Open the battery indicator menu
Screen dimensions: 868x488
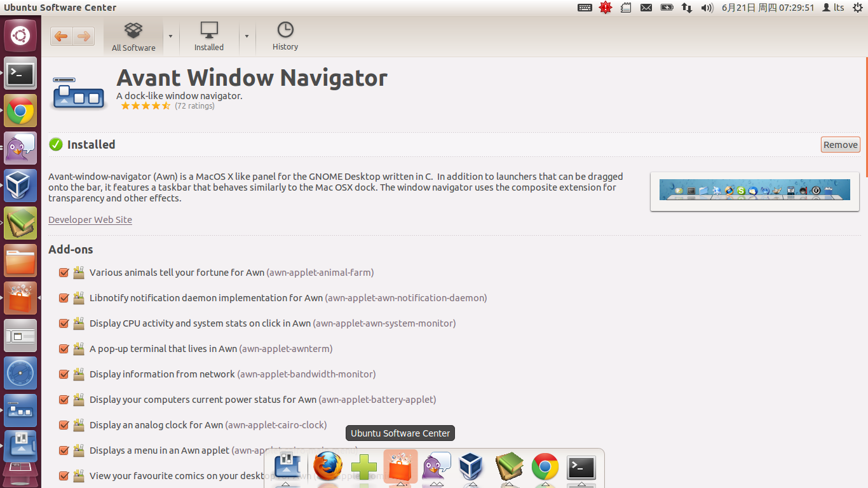667,8
